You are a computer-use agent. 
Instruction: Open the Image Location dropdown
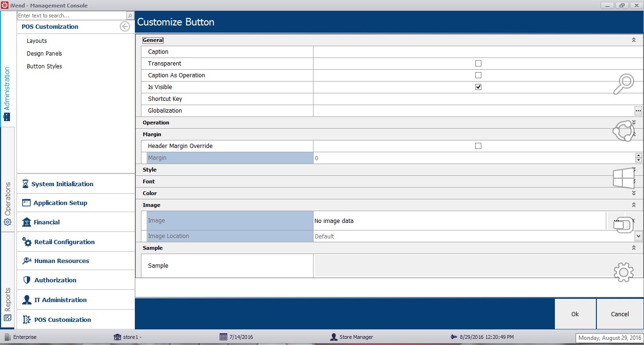638,236
